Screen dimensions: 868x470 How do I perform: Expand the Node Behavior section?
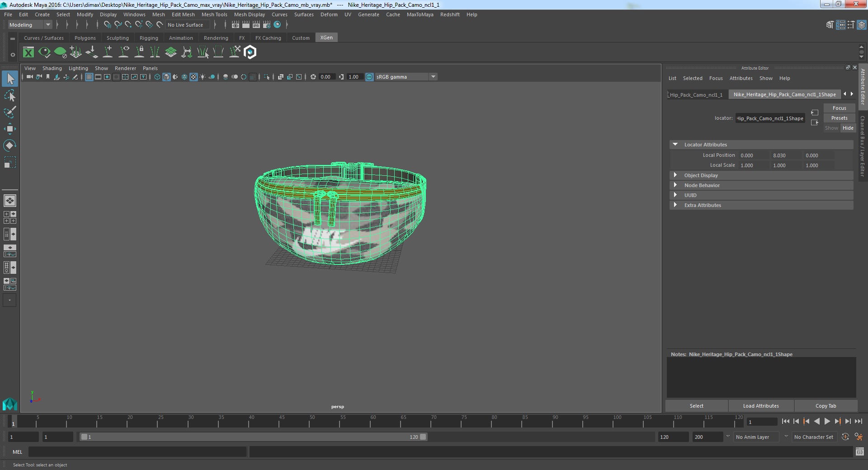675,185
